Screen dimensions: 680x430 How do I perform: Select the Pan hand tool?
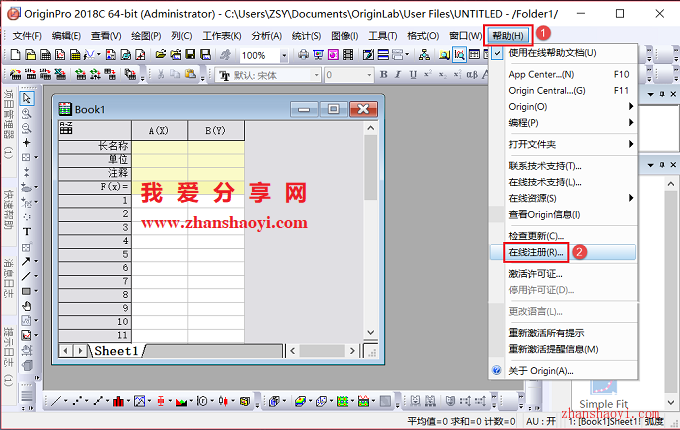(x=27, y=306)
